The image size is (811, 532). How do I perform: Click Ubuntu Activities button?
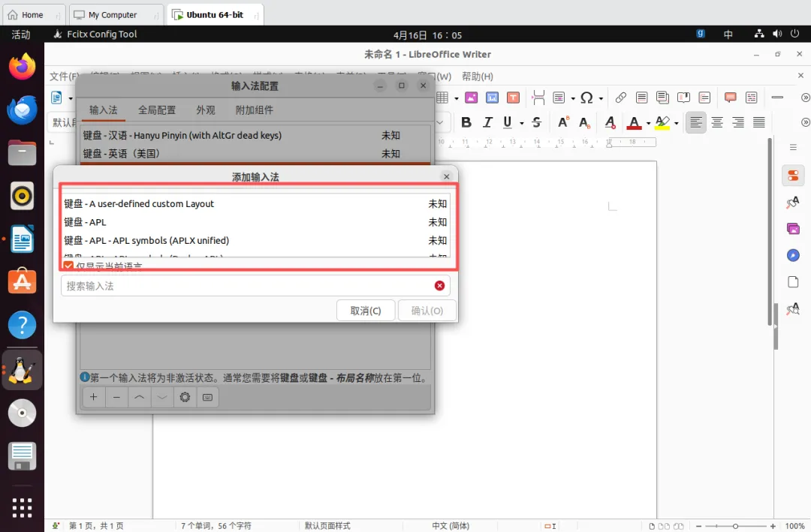point(21,34)
